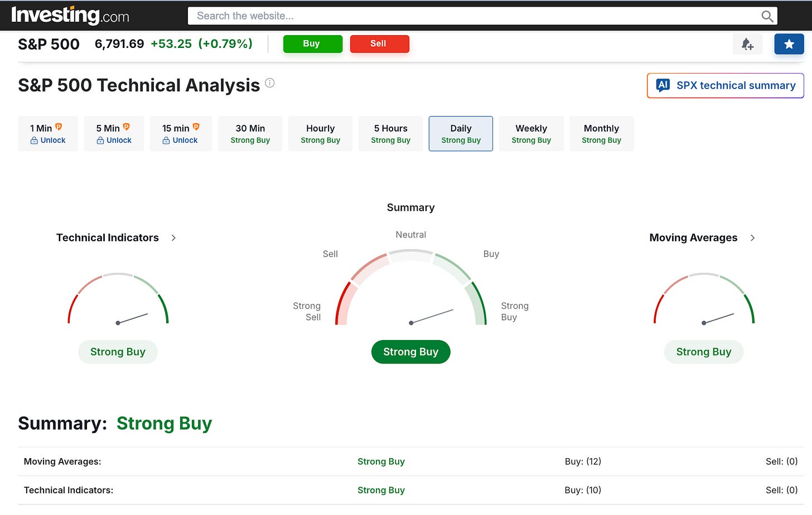This screenshot has height=515, width=812.
Task: Click the central Summary gauge
Action: click(411, 288)
